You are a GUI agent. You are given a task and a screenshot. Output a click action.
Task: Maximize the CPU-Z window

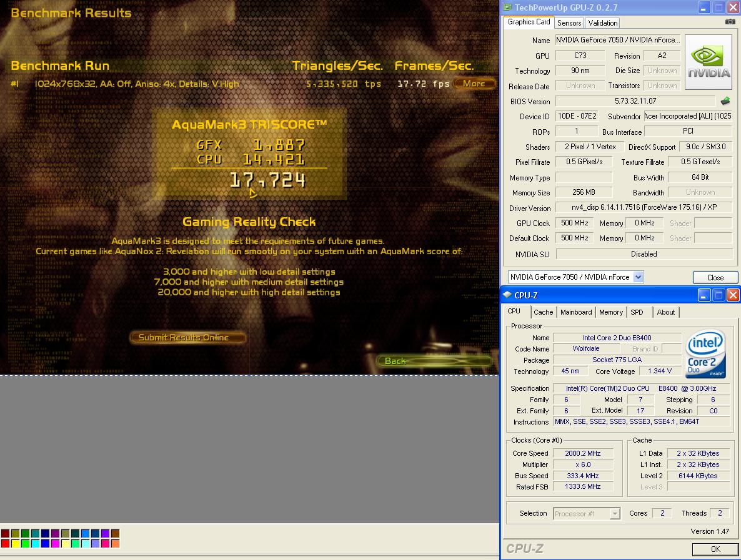(719, 295)
